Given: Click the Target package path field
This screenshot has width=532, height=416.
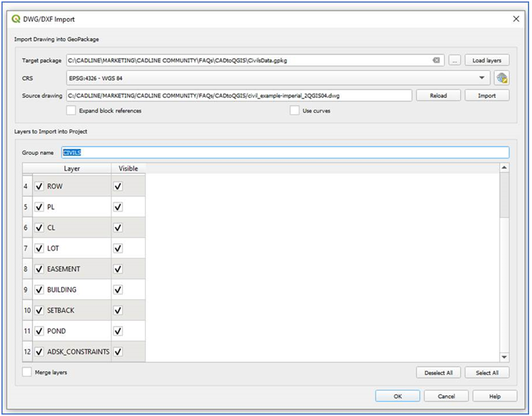Looking at the screenshot, I should click(255, 60).
